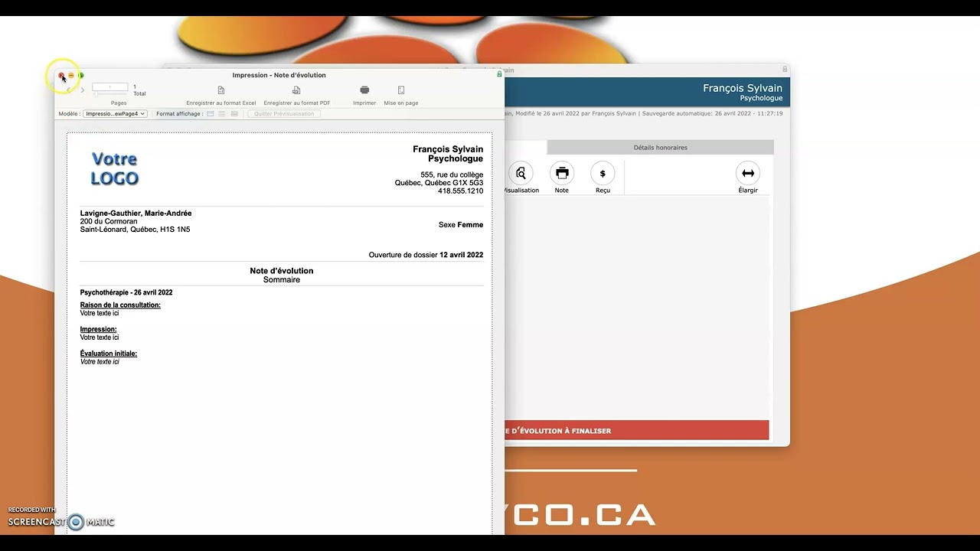Click the Élargir expand icon
The height and width of the screenshot is (551, 980).
click(748, 174)
